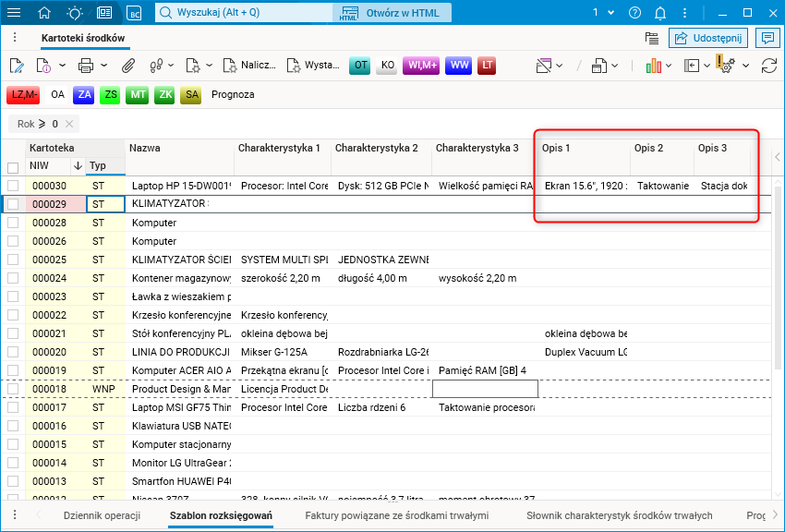Remove the Rok filter with X
Screen dimensions: 785x532
(69, 124)
